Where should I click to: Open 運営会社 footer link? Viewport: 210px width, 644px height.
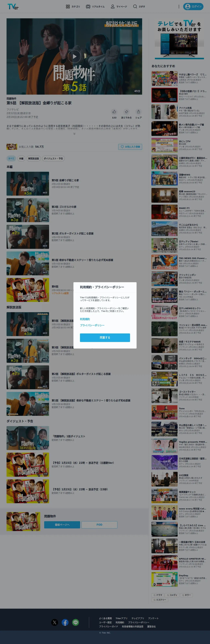[x=151, y=626]
